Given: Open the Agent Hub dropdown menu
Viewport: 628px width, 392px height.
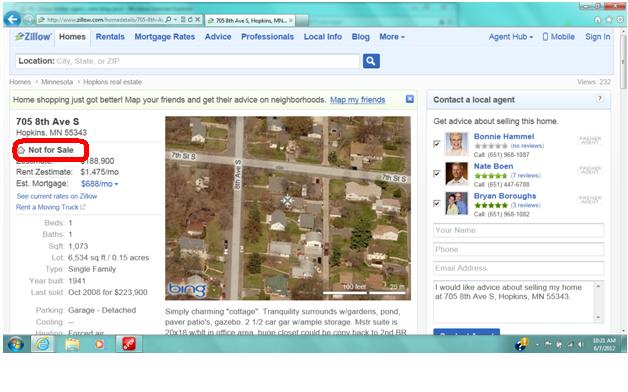Looking at the screenshot, I should tap(511, 37).
